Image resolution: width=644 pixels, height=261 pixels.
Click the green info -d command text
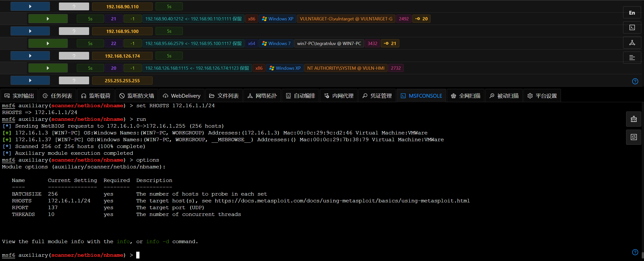coord(158,242)
